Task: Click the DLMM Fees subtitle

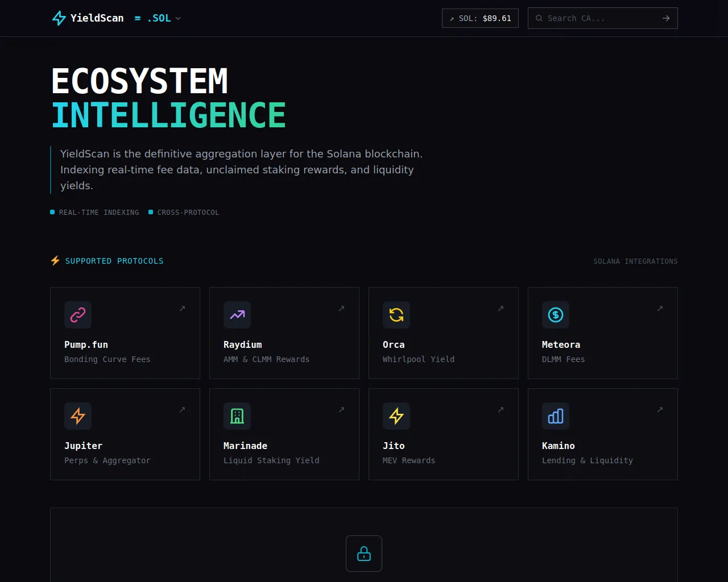Action: click(564, 359)
